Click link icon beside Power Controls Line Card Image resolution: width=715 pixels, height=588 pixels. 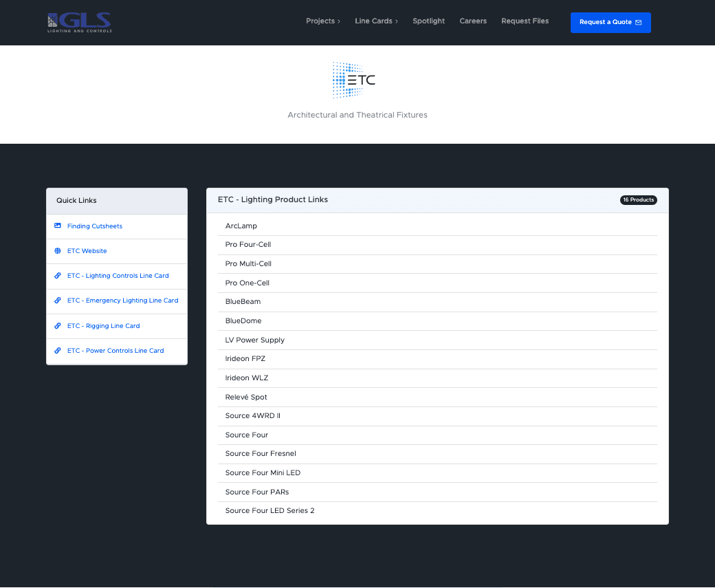[58, 350]
